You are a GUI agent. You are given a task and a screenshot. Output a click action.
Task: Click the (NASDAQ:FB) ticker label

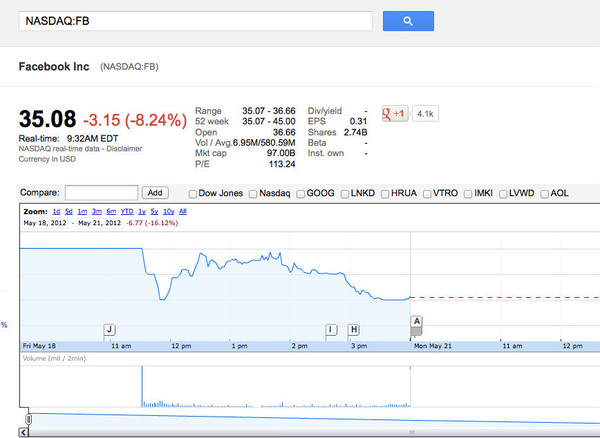[129, 67]
